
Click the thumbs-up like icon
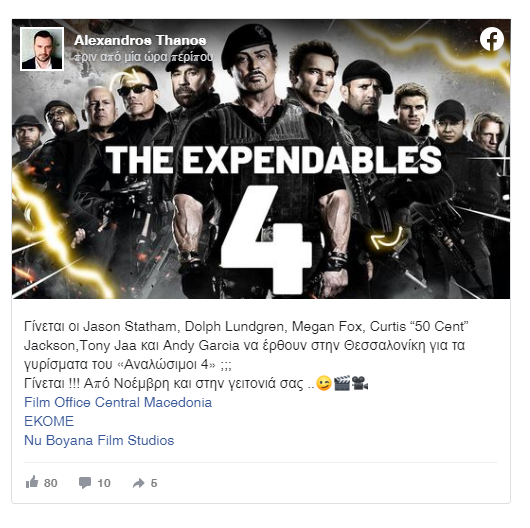pos(32,482)
